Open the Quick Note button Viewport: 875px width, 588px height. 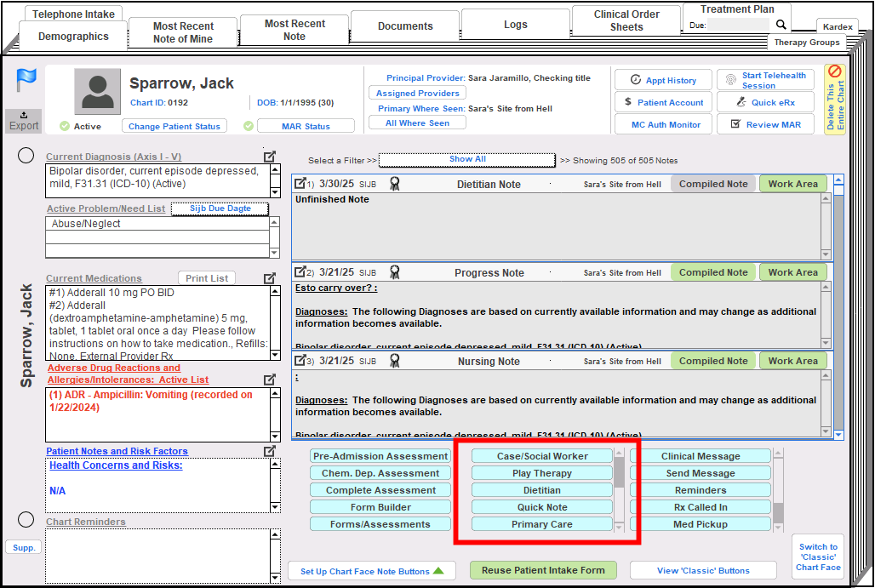pyautogui.click(x=543, y=506)
